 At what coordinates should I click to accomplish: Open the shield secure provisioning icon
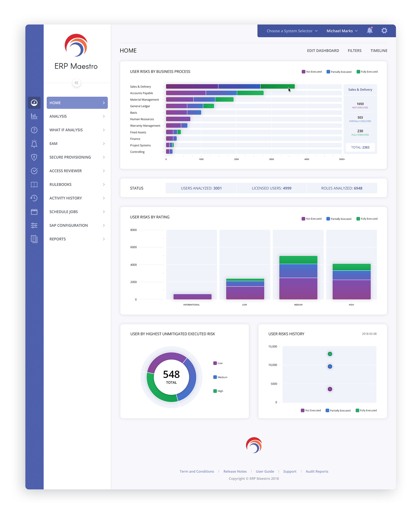click(34, 157)
